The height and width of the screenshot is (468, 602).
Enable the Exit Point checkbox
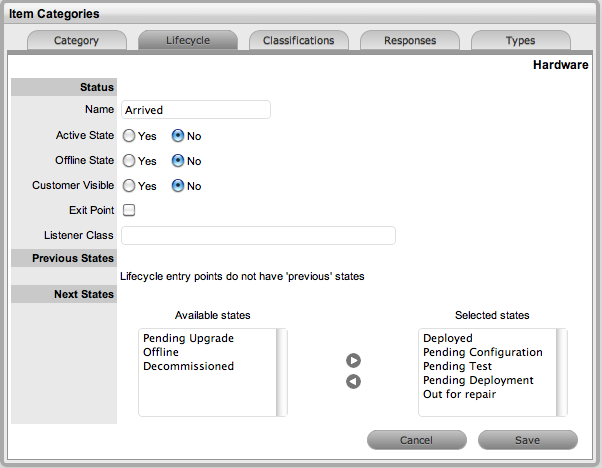128,211
